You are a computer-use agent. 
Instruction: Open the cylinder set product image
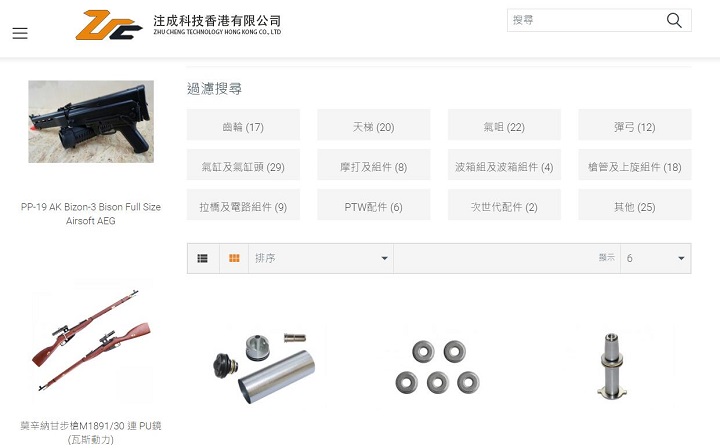pyautogui.click(x=264, y=367)
